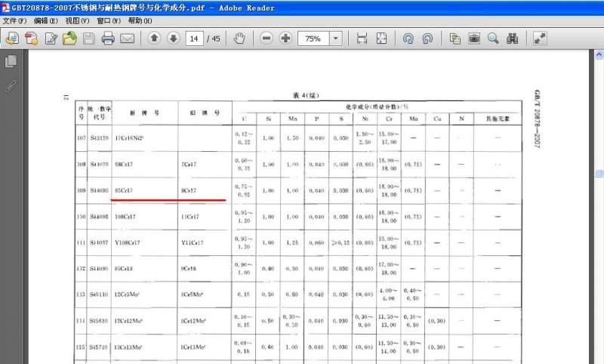Click the table title "表 4(续)"
604x364 pixels.
click(306, 95)
